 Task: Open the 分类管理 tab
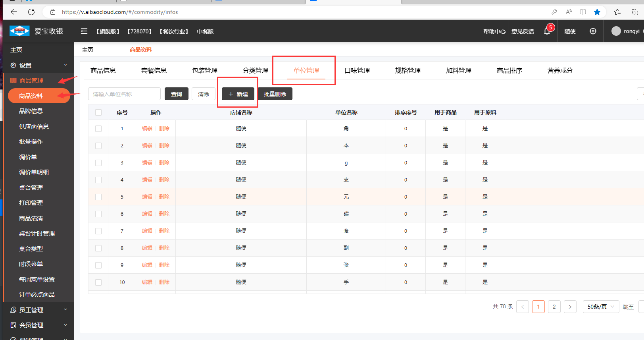coord(255,71)
